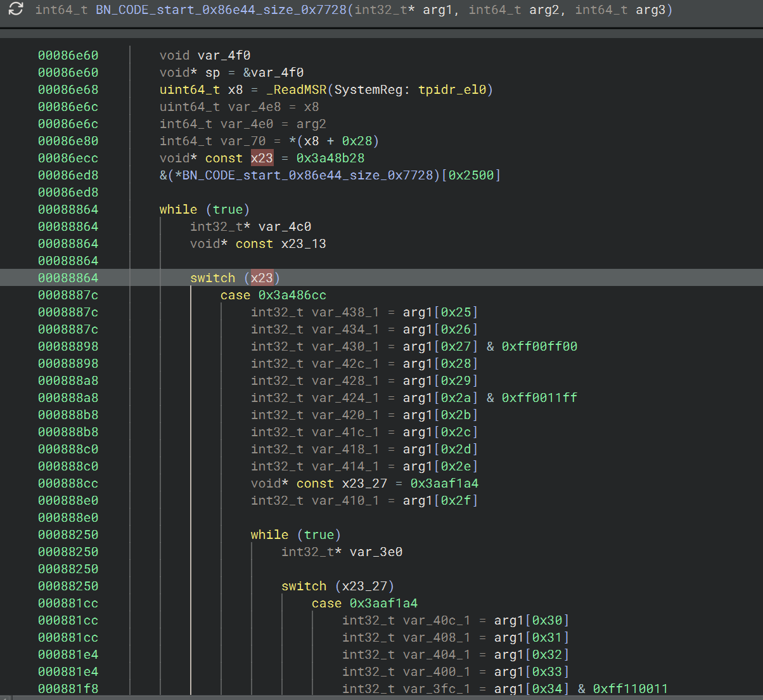763x700 pixels.
Task: Click the highlighted x23 in switch statement
Action: (x=262, y=278)
